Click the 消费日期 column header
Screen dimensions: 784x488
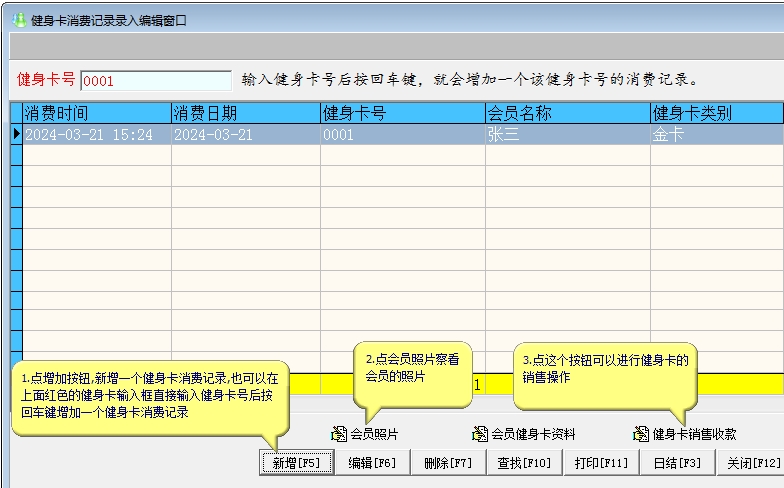(245, 113)
